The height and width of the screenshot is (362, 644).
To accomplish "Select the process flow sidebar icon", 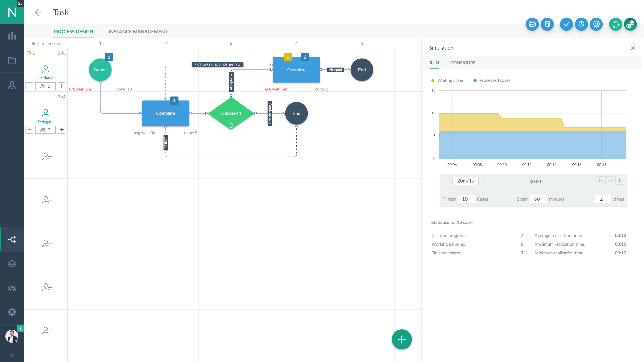I will tap(12, 239).
